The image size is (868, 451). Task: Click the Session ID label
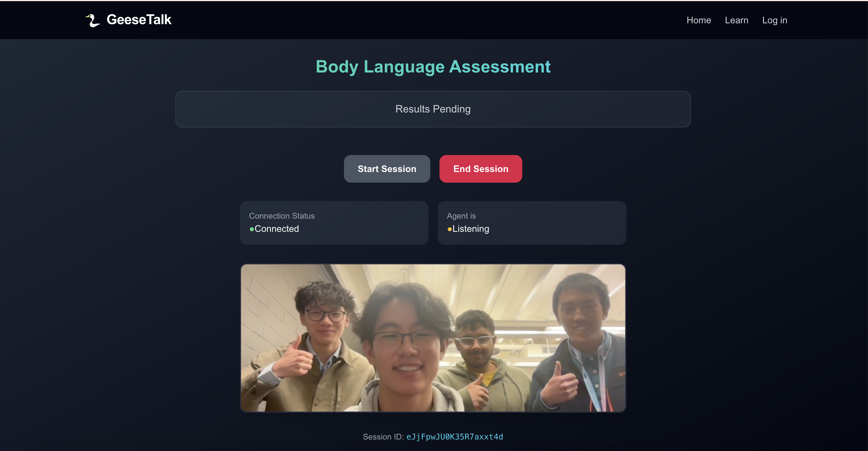pos(383,437)
